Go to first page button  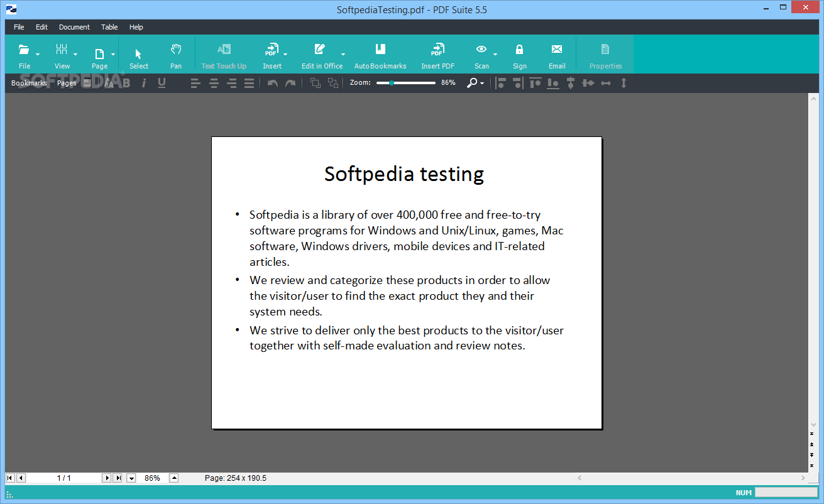tap(9, 478)
